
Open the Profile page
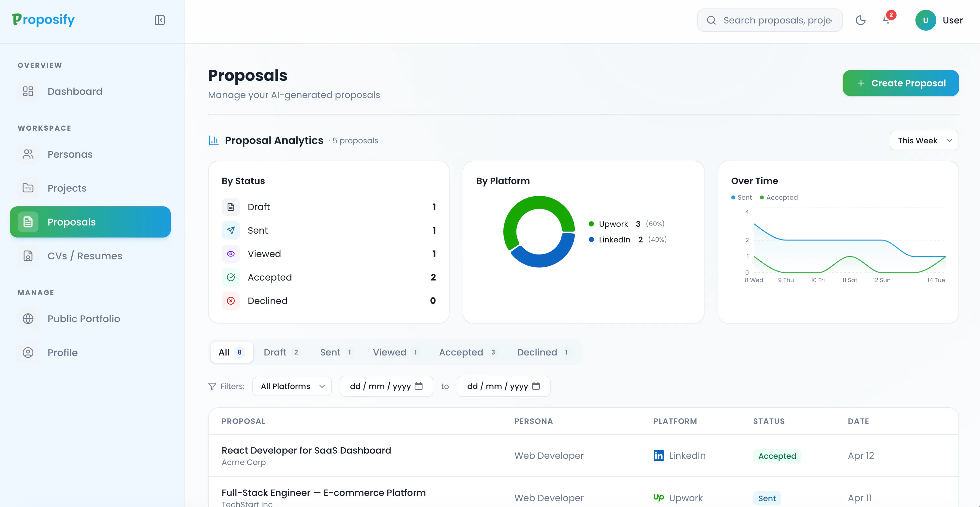[90, 353]
